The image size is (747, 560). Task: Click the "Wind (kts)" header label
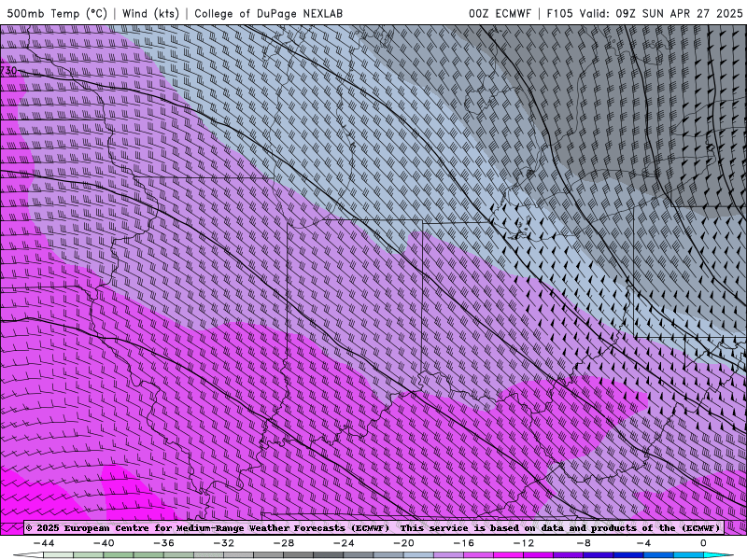point(150,13)
